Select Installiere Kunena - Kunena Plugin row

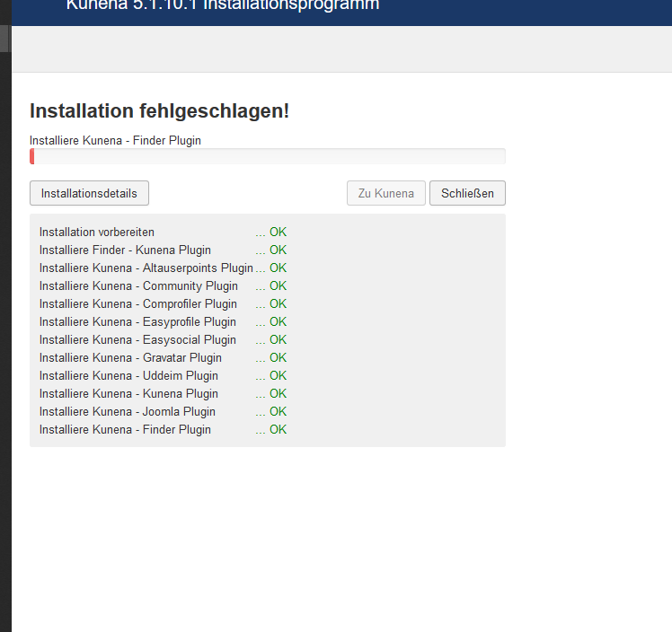pyautogui.click(x=163, y=394)
